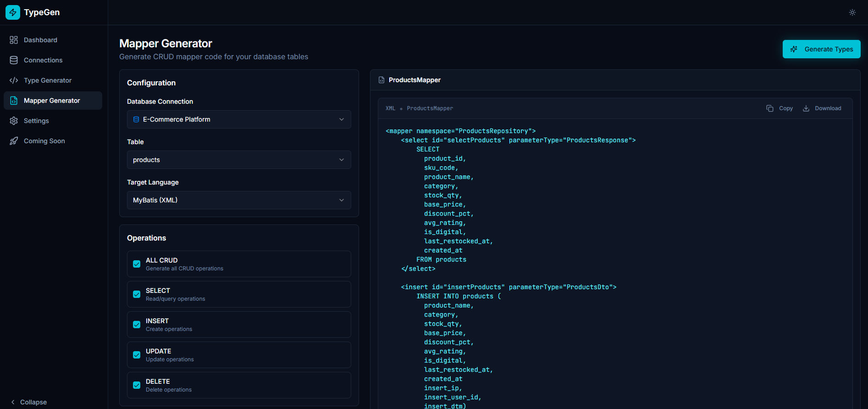Click the file icon beside ProductsMapper title
The image size is (868, 409).
[x=381, y=80]
